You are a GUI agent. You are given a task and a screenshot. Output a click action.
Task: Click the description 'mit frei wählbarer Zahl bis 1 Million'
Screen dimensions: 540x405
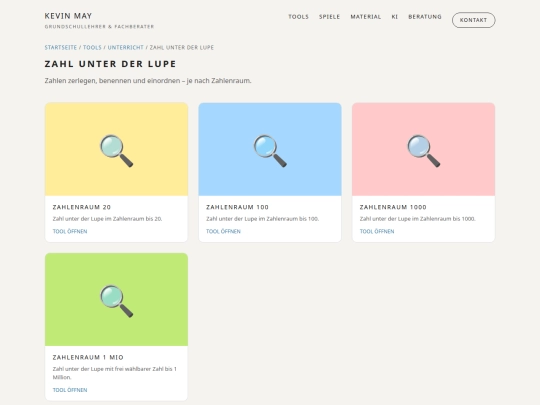coord(115,373)
